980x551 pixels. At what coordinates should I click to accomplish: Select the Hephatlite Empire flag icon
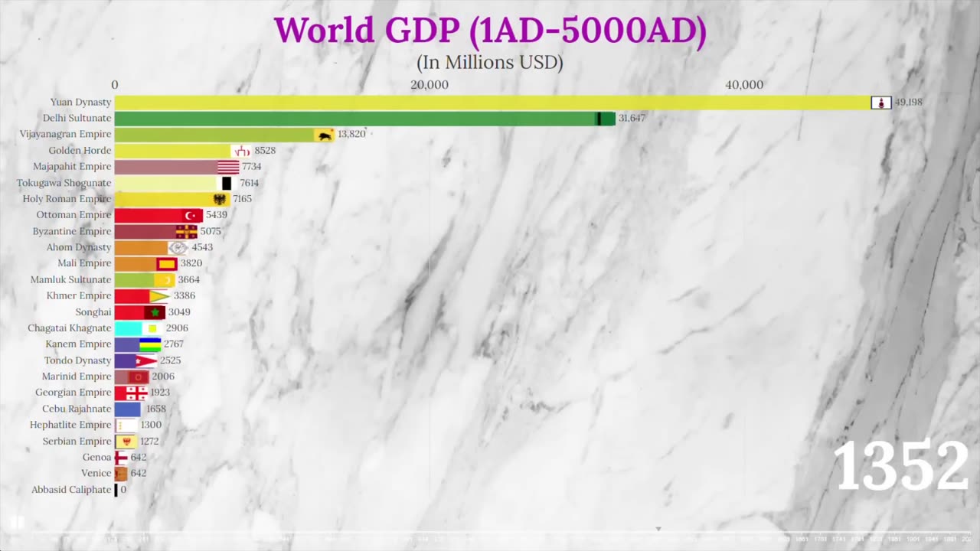point(126,425)
